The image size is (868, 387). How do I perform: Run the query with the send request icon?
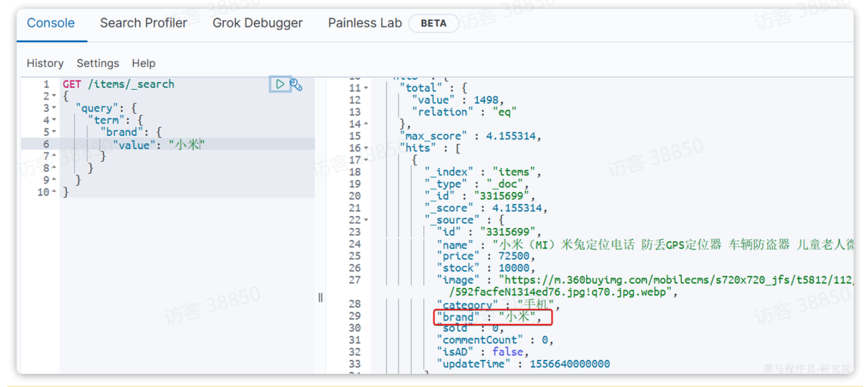point(280,84)
